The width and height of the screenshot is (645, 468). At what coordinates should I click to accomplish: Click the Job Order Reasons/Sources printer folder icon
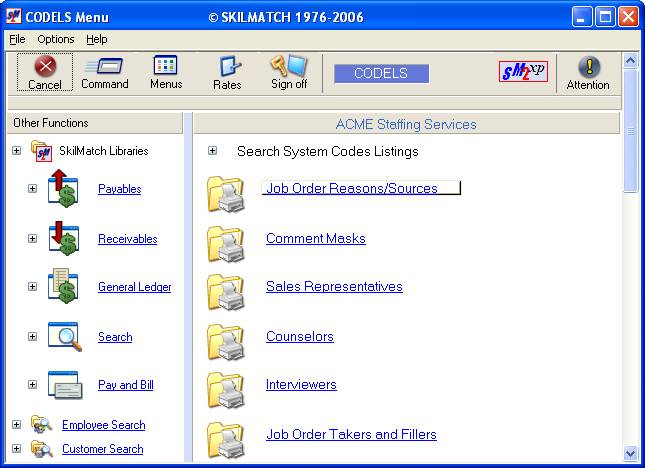[x=226, y=194]
